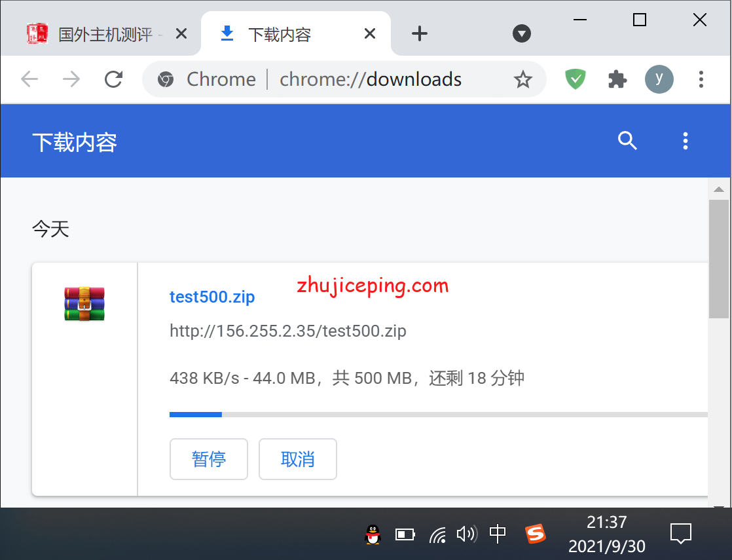
Task: Click the http://156.255.2.35/test500.zip source URL
Action: pyautogui.click(x=287, y=331)
